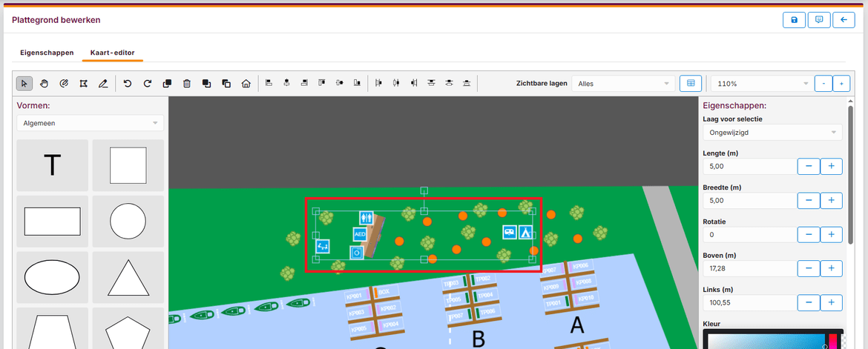Screen dimensions: 868x349
Task: Click the redo arrow icon
Action: [x=147, y=84]
